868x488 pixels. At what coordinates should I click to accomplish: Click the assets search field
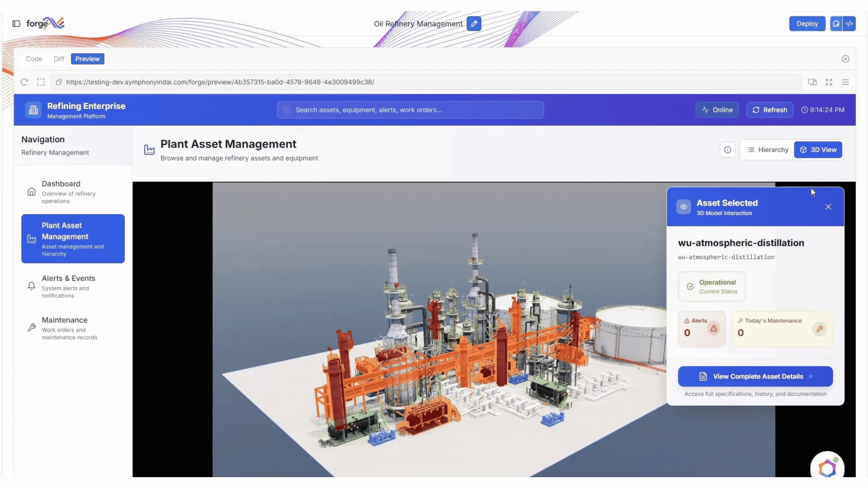point(410,110)
